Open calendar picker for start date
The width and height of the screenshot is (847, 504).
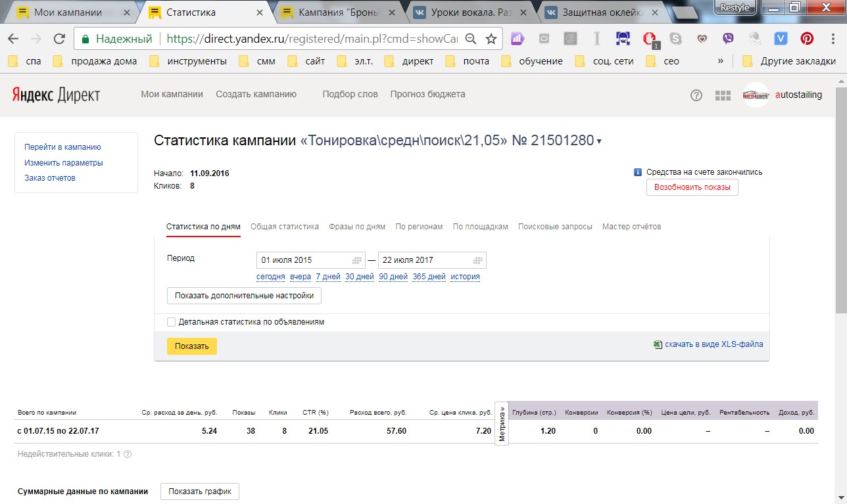tap(358, 260)
